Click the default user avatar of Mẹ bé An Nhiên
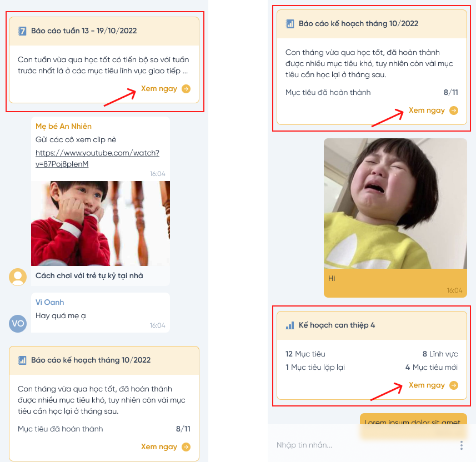 [x=18, y=277]
